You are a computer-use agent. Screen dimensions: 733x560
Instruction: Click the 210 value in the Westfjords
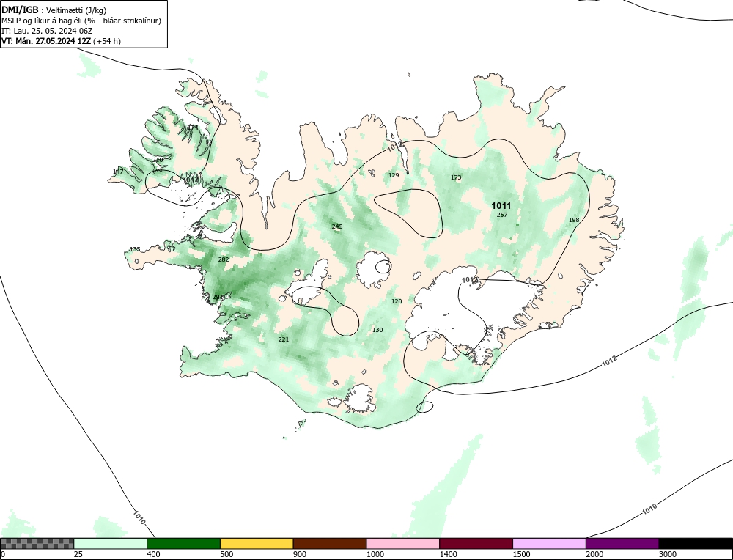(x=158, y=160)
